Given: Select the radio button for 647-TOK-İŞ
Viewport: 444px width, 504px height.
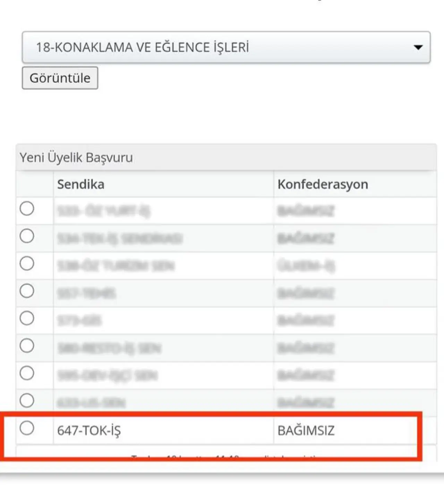Looking at the screenshot, I should (27, 428).
